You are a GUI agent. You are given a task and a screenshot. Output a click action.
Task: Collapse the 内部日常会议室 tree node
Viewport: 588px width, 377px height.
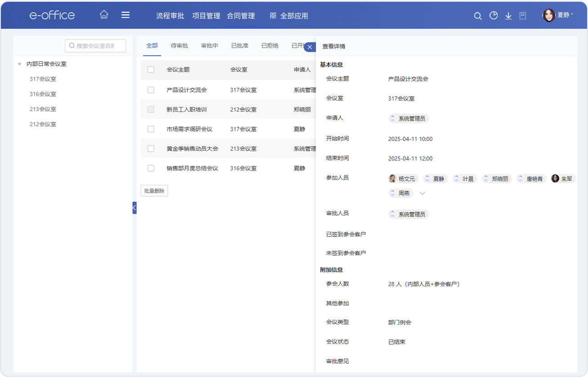(x=19, y=64)
